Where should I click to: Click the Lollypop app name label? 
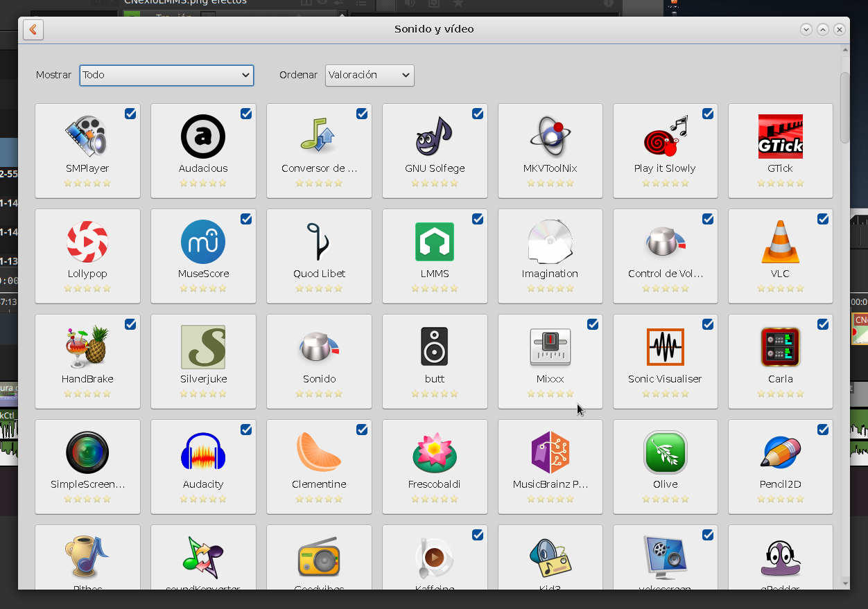pyautogui.click(x=87, y=274)
